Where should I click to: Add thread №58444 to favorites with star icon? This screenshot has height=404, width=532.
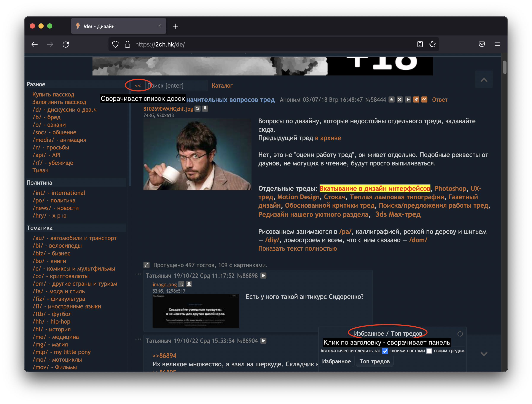[x=392, y=99]
